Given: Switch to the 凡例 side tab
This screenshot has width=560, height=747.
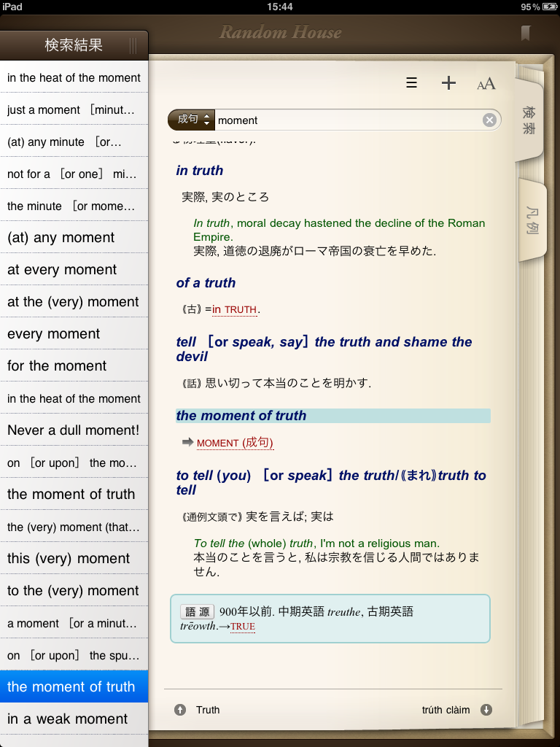Looking at the screenshot, I should coord(532,220).
